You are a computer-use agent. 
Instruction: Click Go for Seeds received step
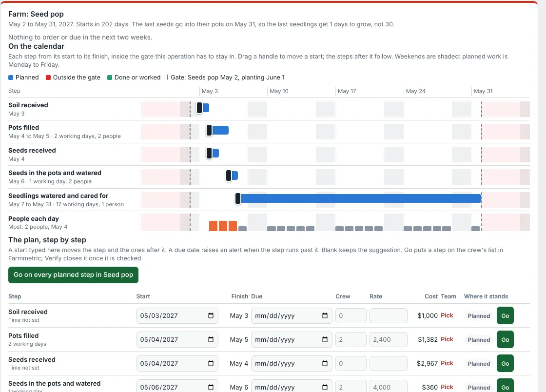pos(505,363)
